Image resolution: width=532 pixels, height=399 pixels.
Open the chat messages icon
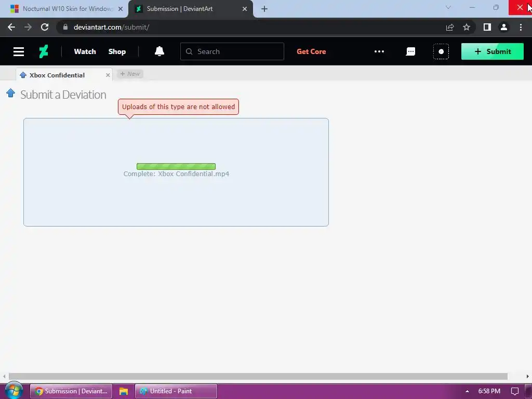[410, 51]
